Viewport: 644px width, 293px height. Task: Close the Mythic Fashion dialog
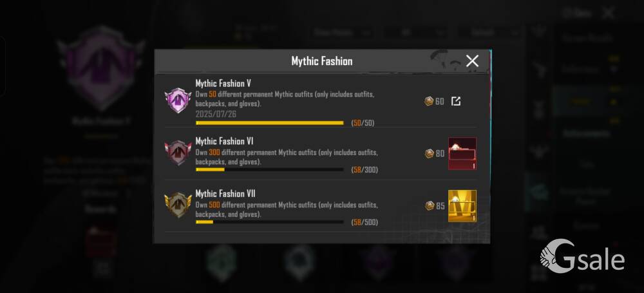click(472, 61)
